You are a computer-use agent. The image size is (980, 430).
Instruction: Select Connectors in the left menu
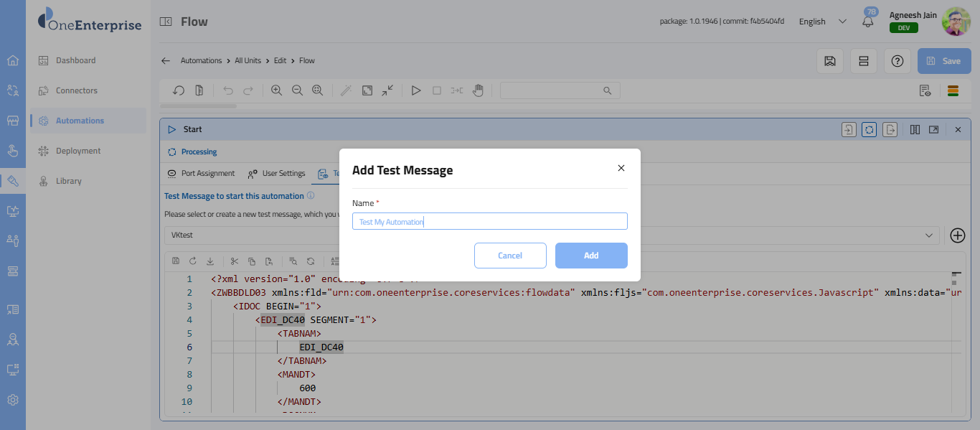pyautogui.click(x=77, y=90)
